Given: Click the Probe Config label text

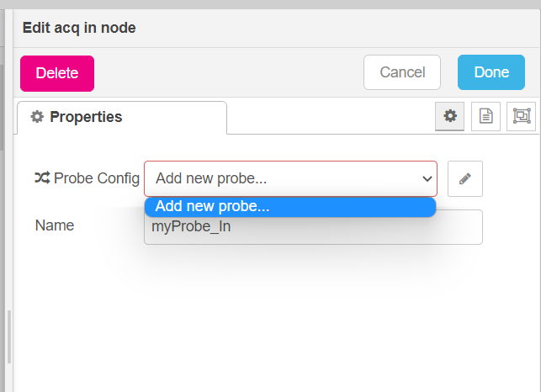Looking at the screenshot, I should [x=97, y=178].
